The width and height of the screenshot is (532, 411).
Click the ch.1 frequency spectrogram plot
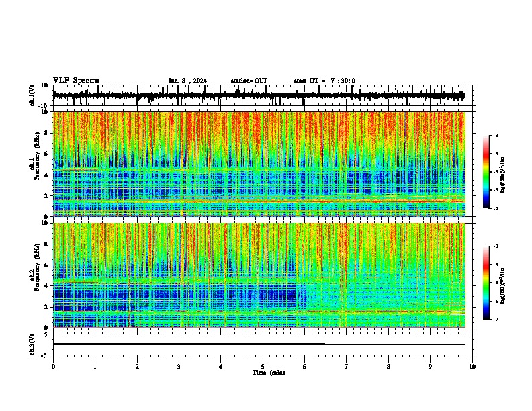click(259, 164)
